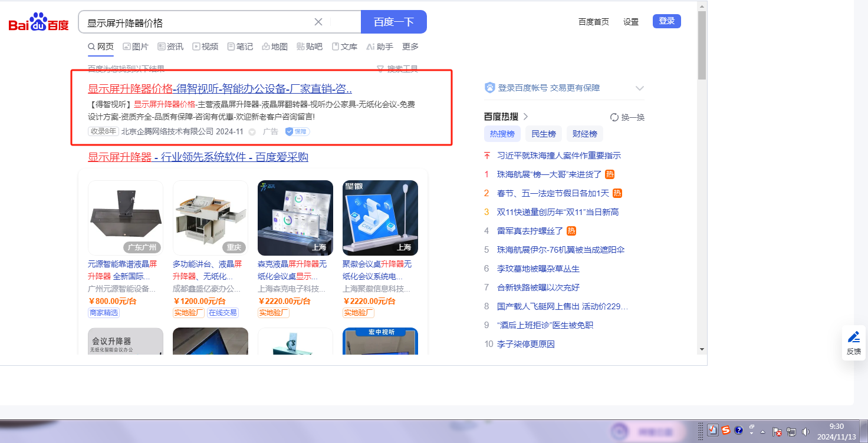Select the 民生榜 tab
The width and height of the screenshot is (868, 443).
click(x=544, y=134)
